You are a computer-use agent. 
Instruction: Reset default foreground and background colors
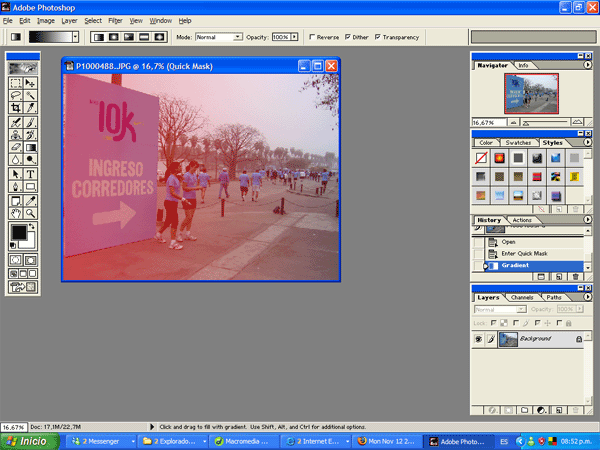(x=13, y=245)
